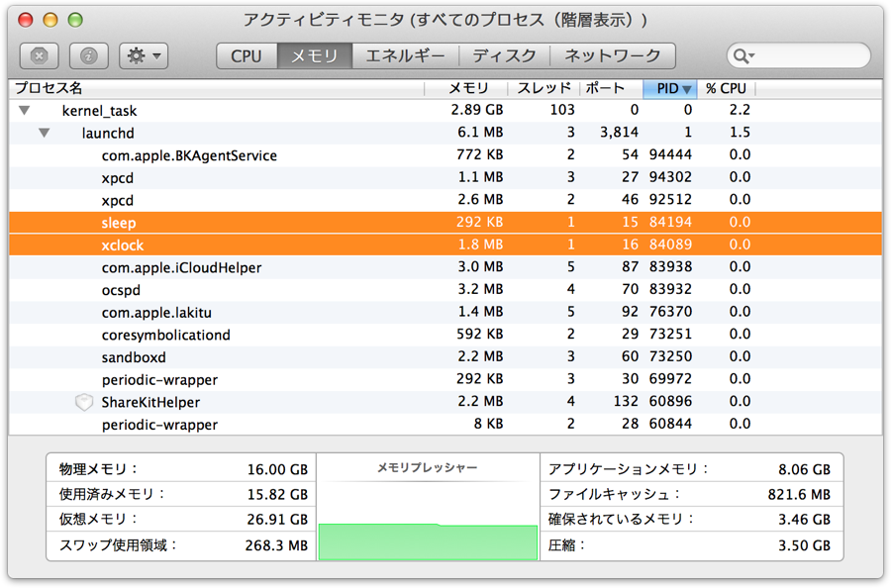Image resolution: width=891 pixels, height=588 pixels.
Task: Select the sandboxd process row
Action: pyautogui.click(x=445, y=357)
